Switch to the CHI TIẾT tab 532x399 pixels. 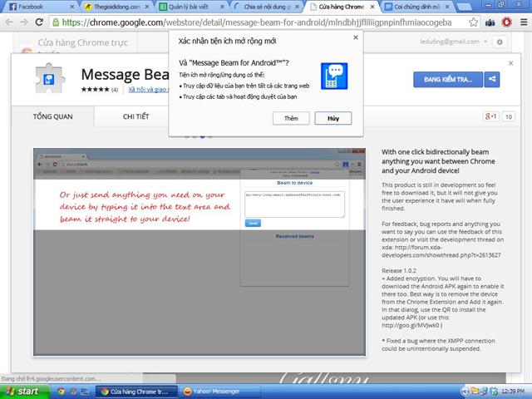[x=135, y=116]
